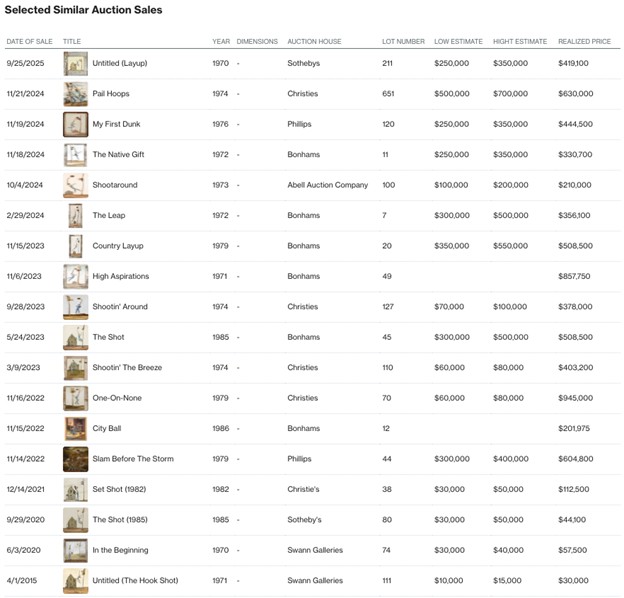This screenshot has width=624, height=598.
Task: Select the Shootaround artwork thumbnail
Action: point(75,185)
